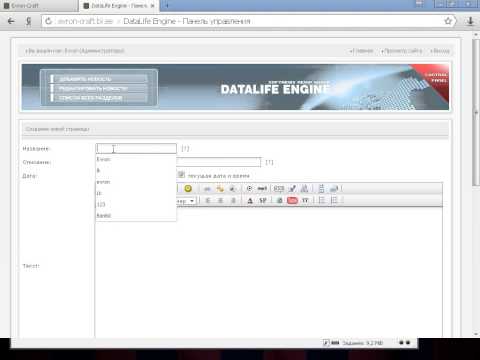
Task: Toggle the current date and time checkbox
Action: coord(181,174)
